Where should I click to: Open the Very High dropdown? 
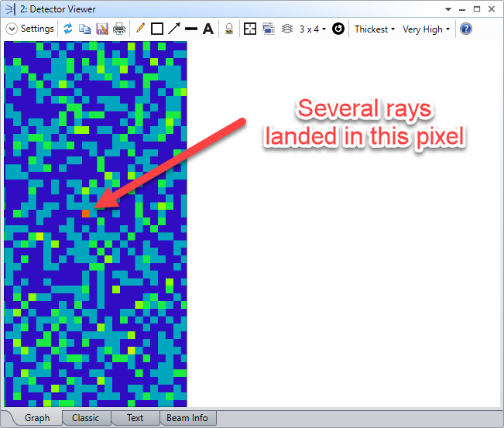427,29
